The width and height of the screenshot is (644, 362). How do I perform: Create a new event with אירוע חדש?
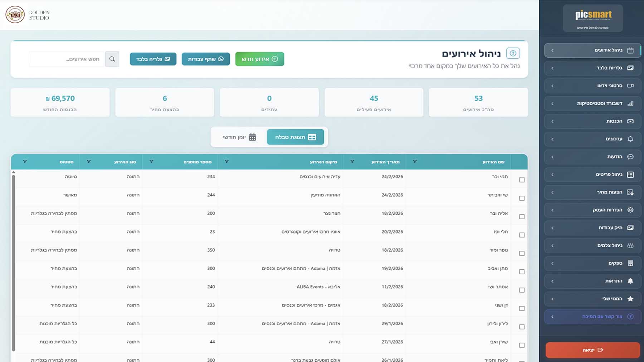[x=259, y=59]
